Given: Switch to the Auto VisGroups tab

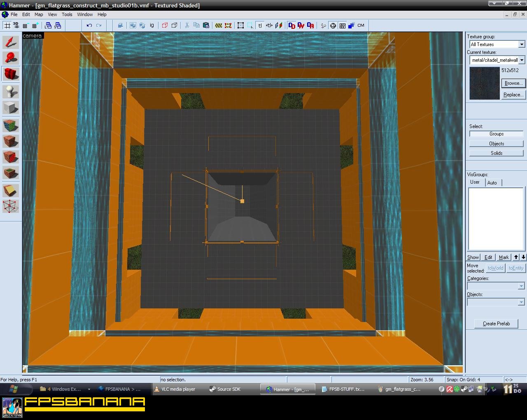Looking at the screenshot, I should pyautogui.click(x=492, y=183).
